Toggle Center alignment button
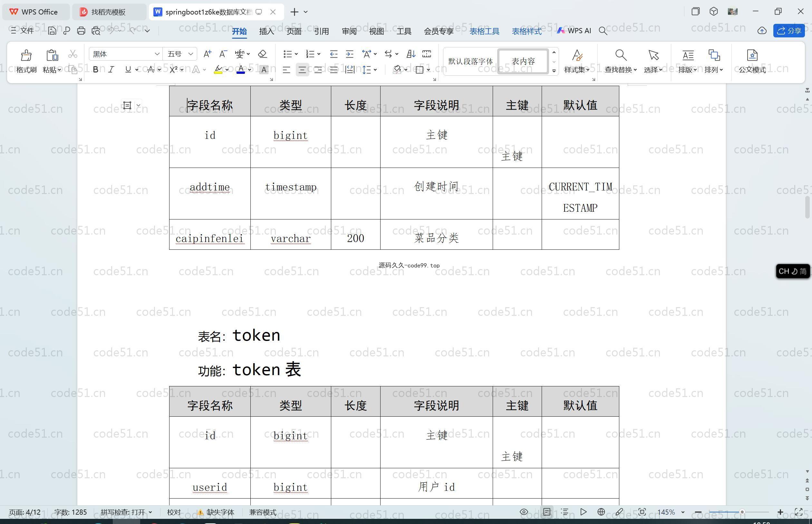This screenshot has height=524, width=812. [x=302, y=70]
